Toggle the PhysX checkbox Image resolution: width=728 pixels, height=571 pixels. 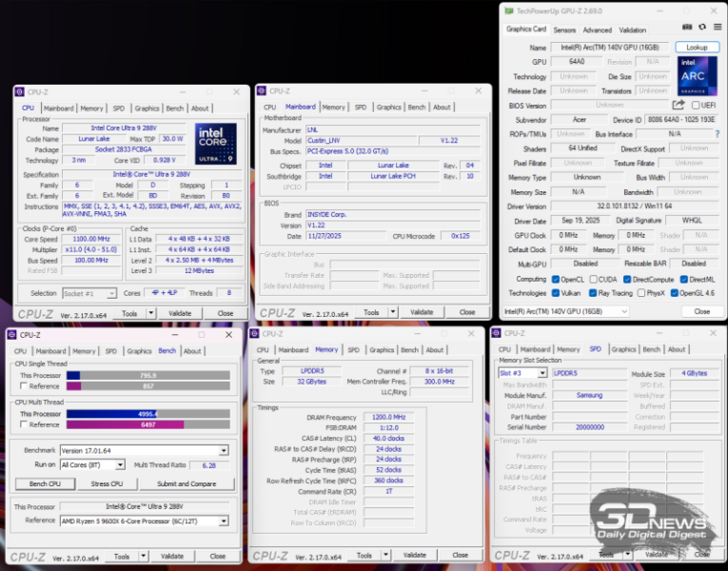tap(641, 293)
